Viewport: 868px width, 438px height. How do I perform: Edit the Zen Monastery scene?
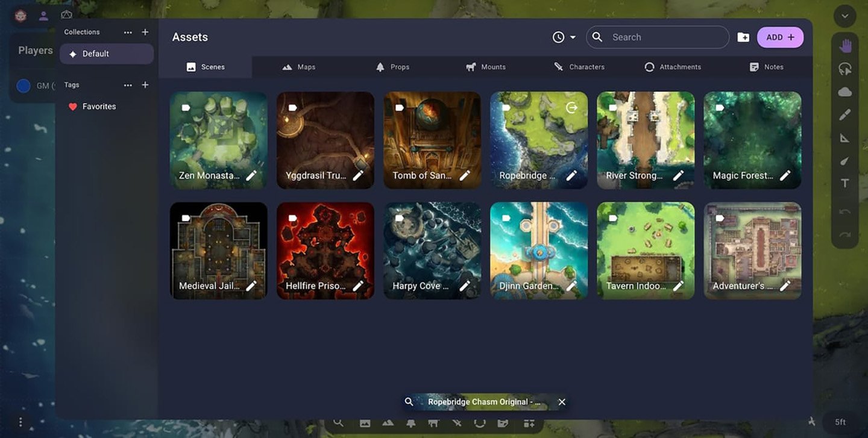tap(251, 175)
